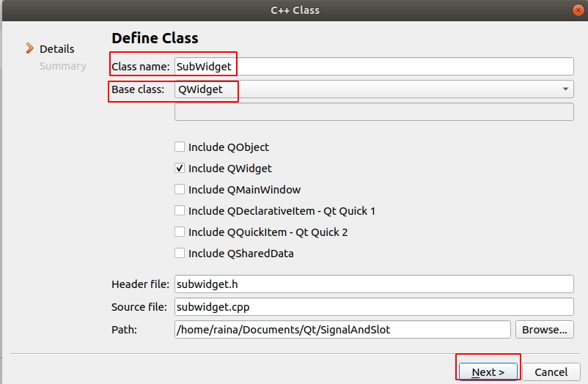Uncheck Include QWidget checkbox

pos(180,168)
